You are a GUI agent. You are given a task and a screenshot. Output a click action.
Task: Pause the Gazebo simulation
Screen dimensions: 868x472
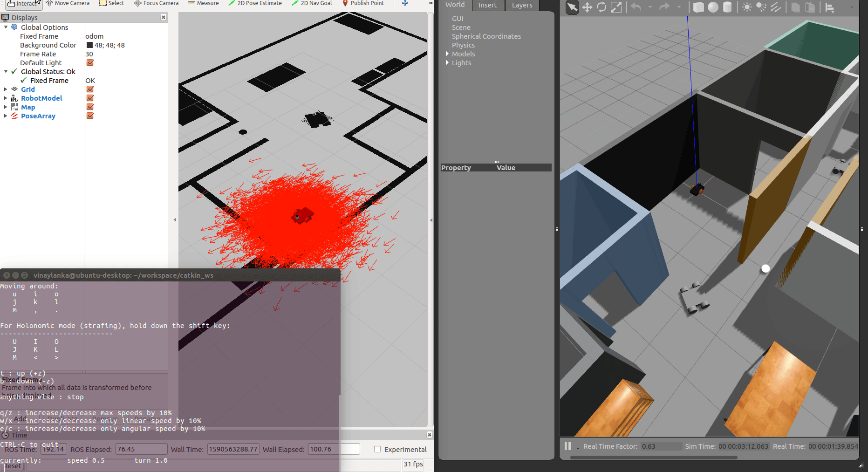click(x=567, y=446)
